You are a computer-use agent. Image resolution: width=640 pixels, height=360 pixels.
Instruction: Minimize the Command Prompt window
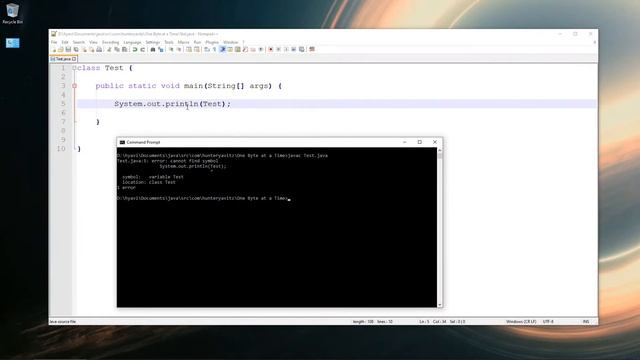tap(404, 142)
